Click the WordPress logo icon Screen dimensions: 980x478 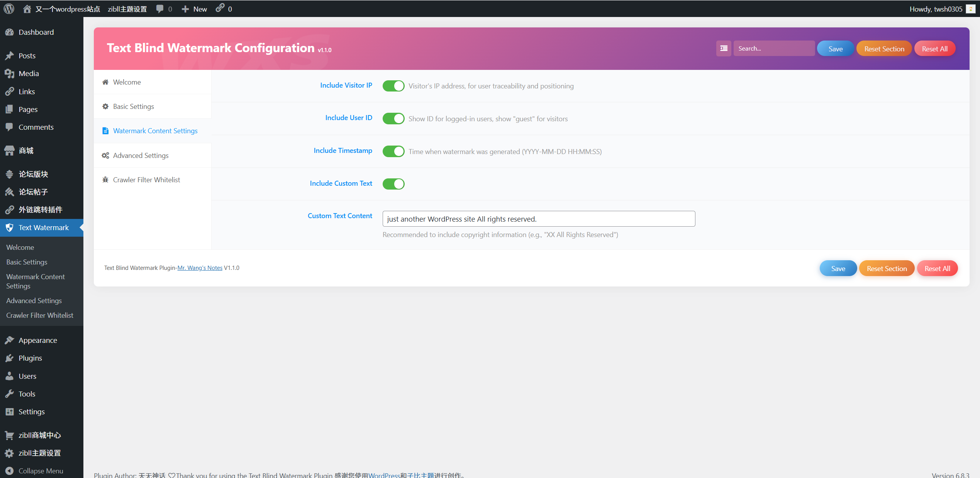point(9,8)
